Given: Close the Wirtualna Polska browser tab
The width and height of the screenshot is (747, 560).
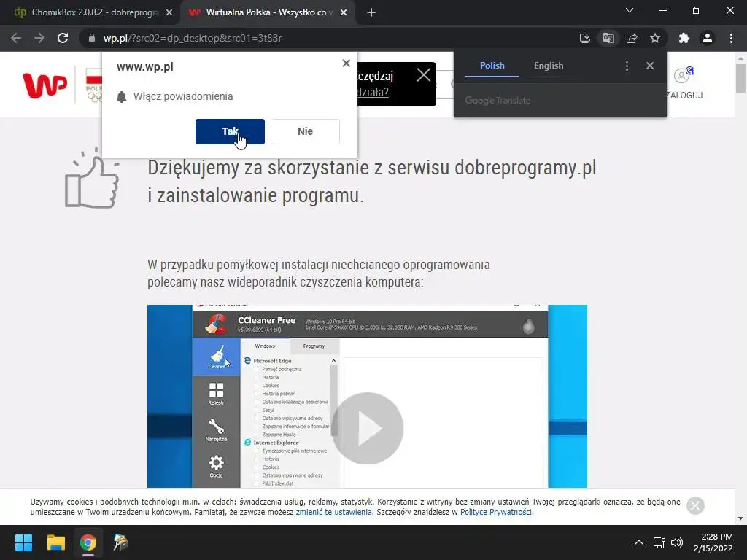Looking at the screenshot, I should coord(344,12).
